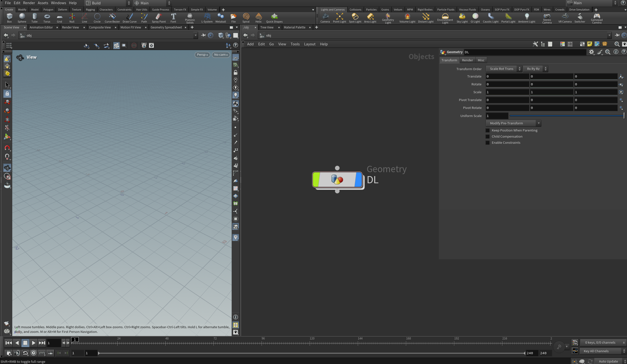The width and height of the screenshot is (627, 364).
Task: Switch to the Render parameter tab
Action: coord(467,60)
